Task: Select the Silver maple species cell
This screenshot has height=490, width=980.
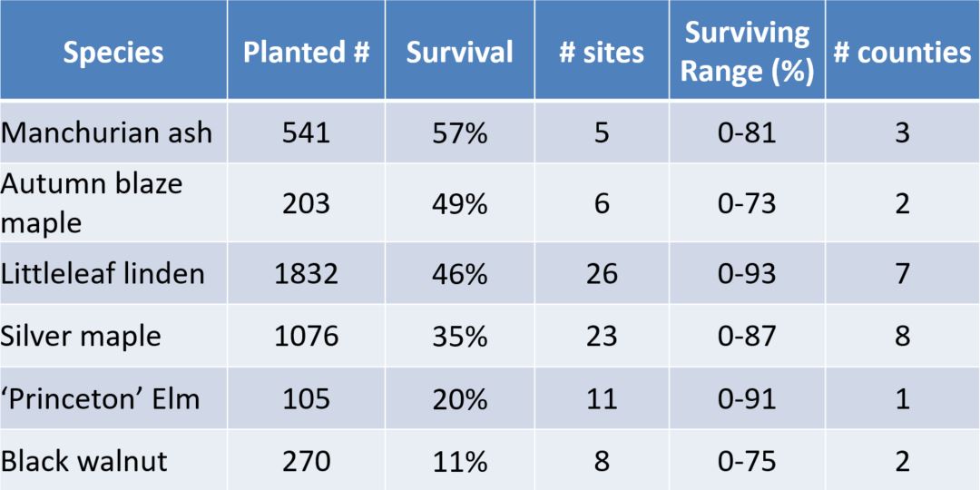Action: coord(82,336)
